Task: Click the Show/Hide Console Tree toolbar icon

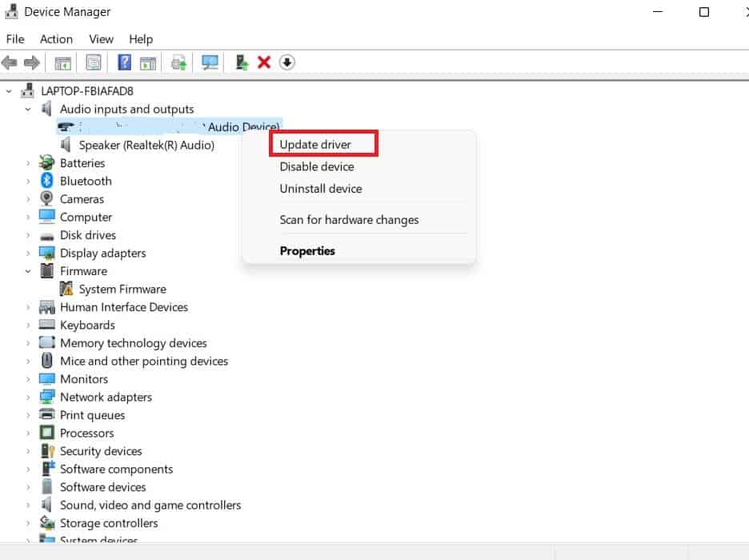Action: click(x=62, y=62)
